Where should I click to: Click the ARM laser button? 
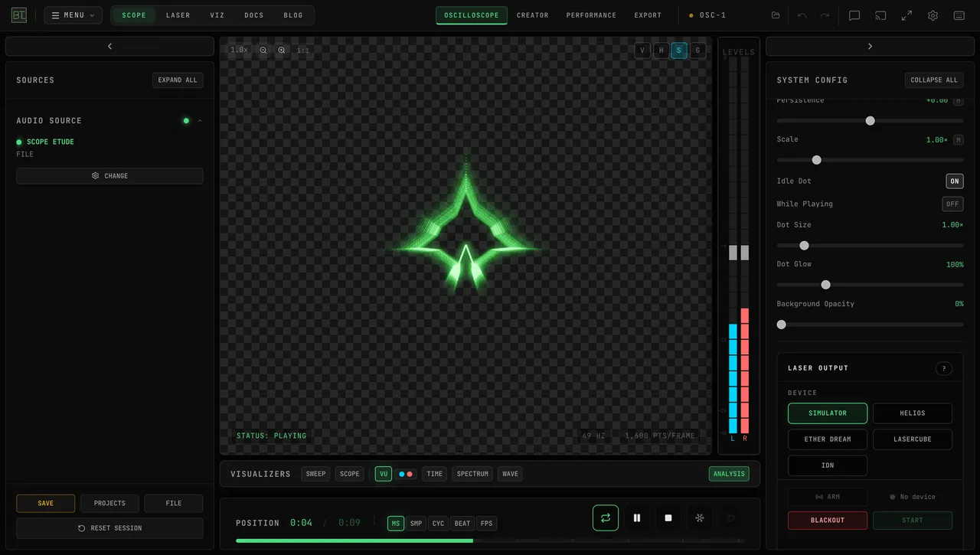[x=828, y=497]
